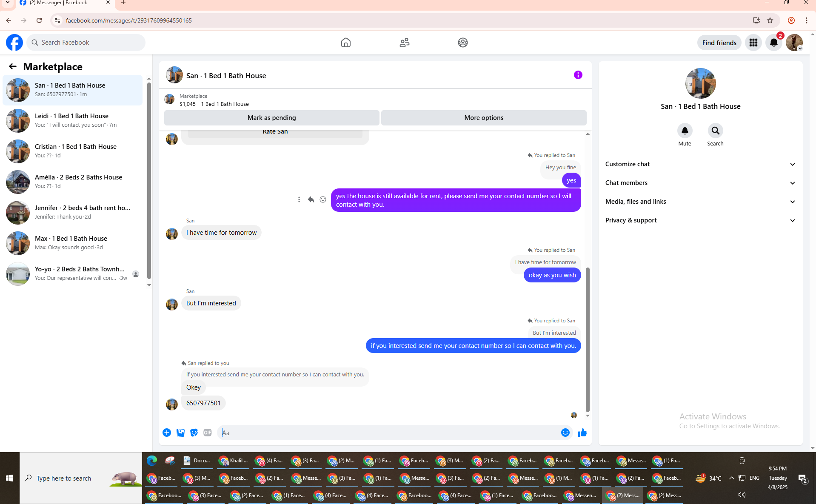The height and width of the screenshot is (504, 816).
Task: Open the Profile circle icon in navigation
Action: coord(463,43)
